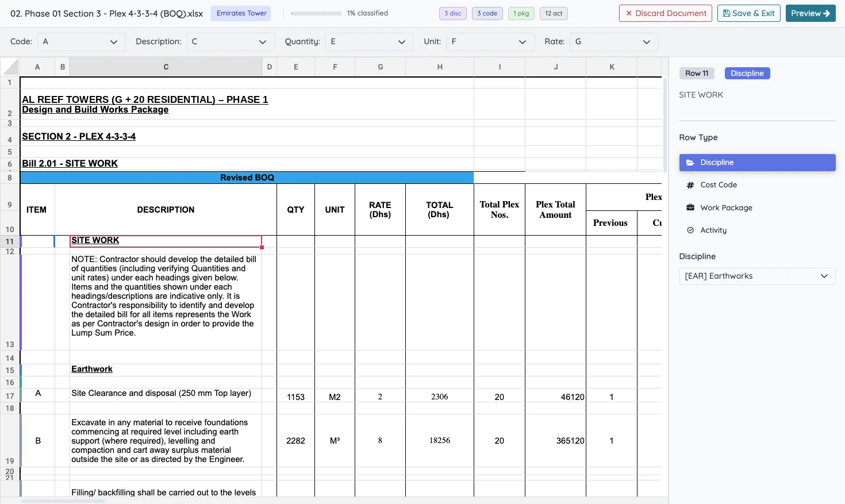Click the Plex Total Amount cell '46120'

(x=556, y=397)
